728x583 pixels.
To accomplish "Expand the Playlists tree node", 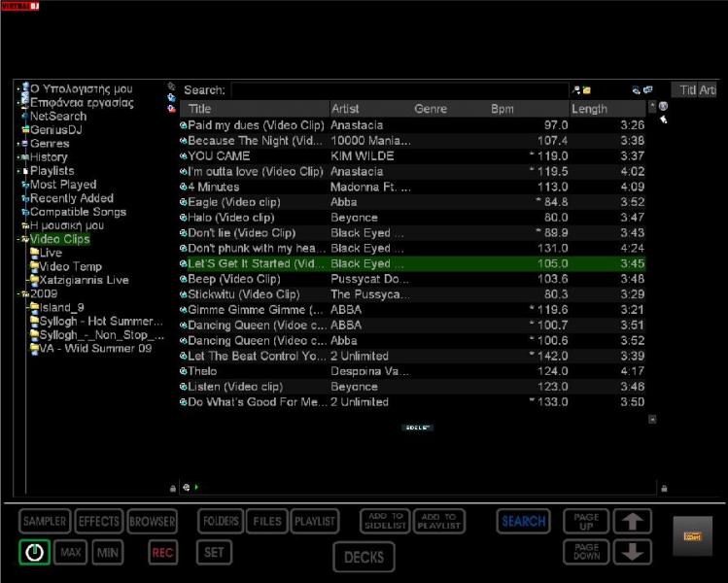I will point(18,171).
